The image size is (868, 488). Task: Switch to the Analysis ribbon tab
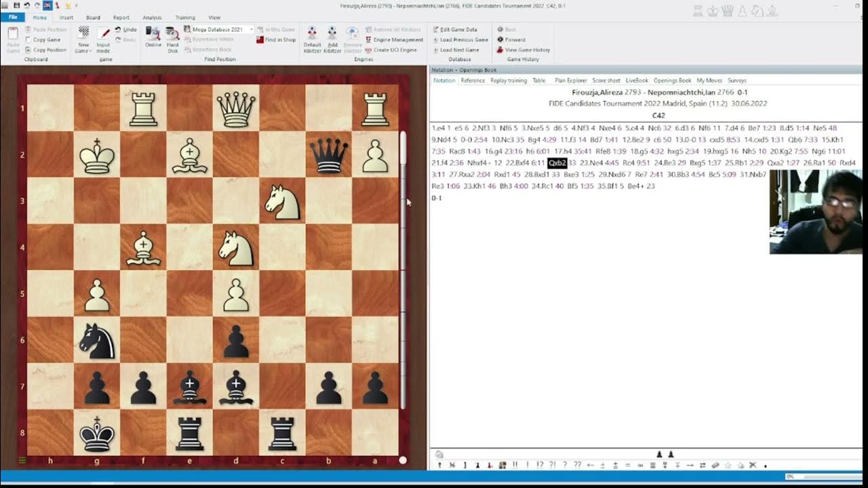152,18
